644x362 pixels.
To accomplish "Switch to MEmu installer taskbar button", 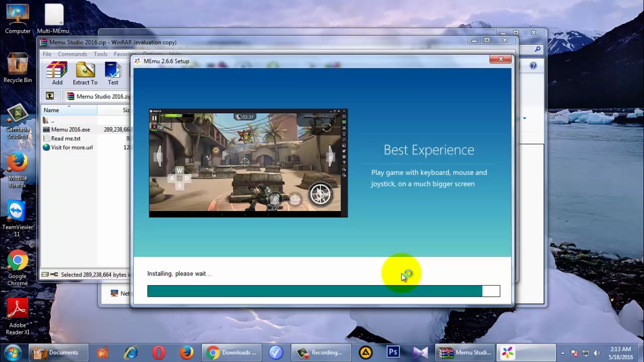I will [526, 352].
